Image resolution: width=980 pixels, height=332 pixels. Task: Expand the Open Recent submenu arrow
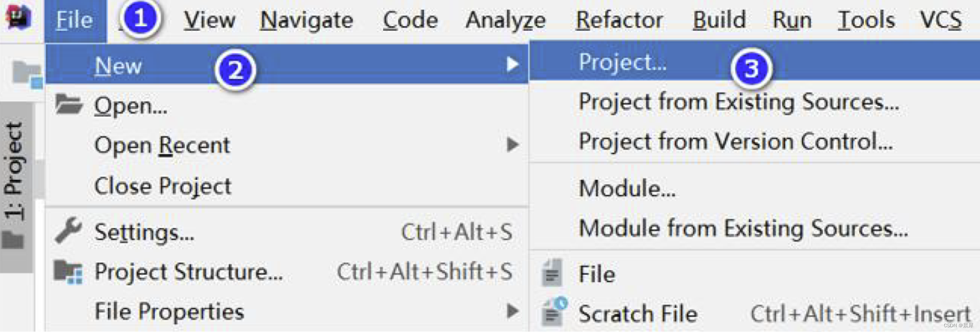[513, 144]
